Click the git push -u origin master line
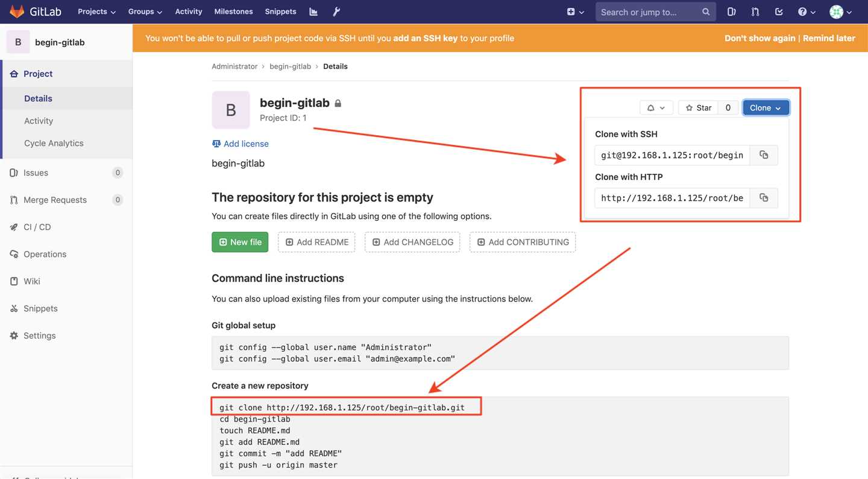Screen dimensions: 868x479 (278, 465)
